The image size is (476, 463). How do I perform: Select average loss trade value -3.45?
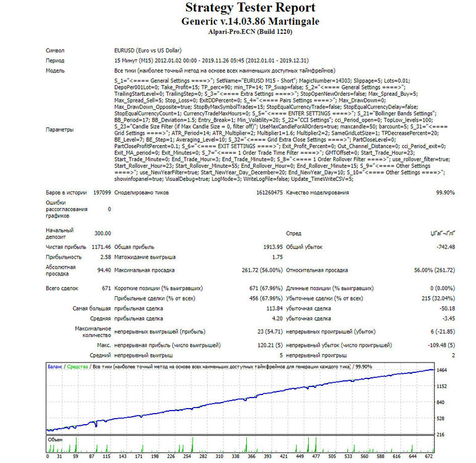[448, 319]
